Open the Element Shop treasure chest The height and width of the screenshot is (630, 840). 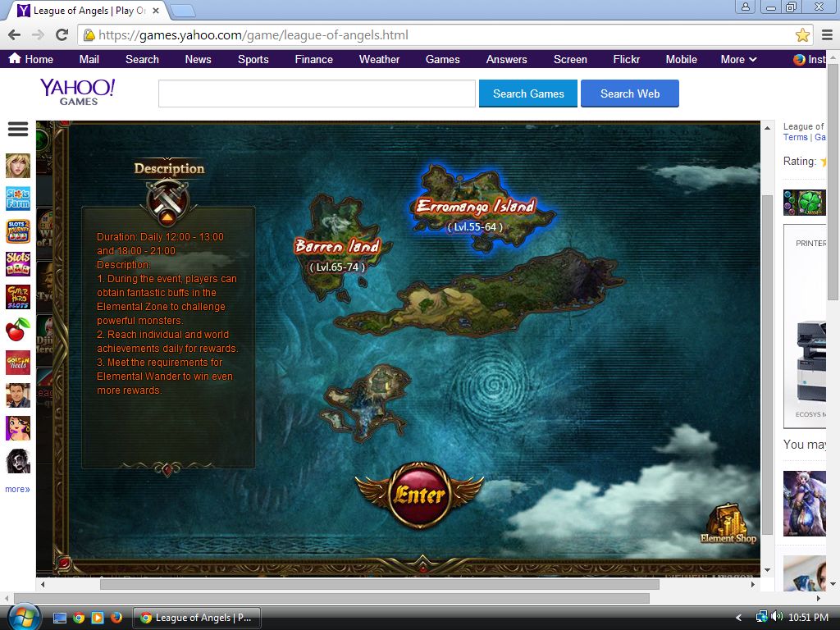[728, 522]
